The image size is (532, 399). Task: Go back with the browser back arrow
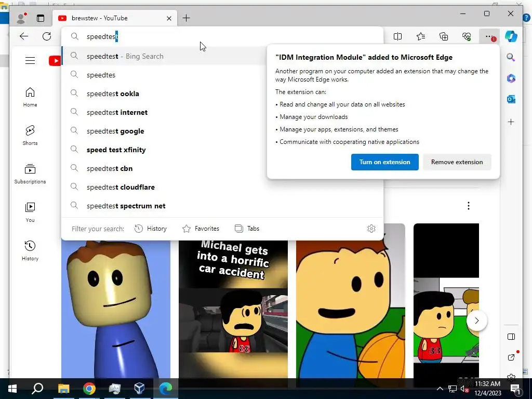pos(24,36)
